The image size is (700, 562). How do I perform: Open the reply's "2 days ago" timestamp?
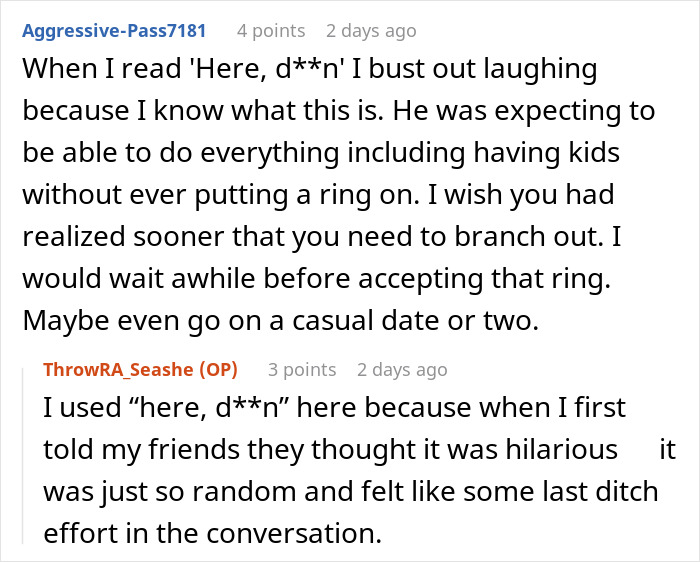point(402,370)
